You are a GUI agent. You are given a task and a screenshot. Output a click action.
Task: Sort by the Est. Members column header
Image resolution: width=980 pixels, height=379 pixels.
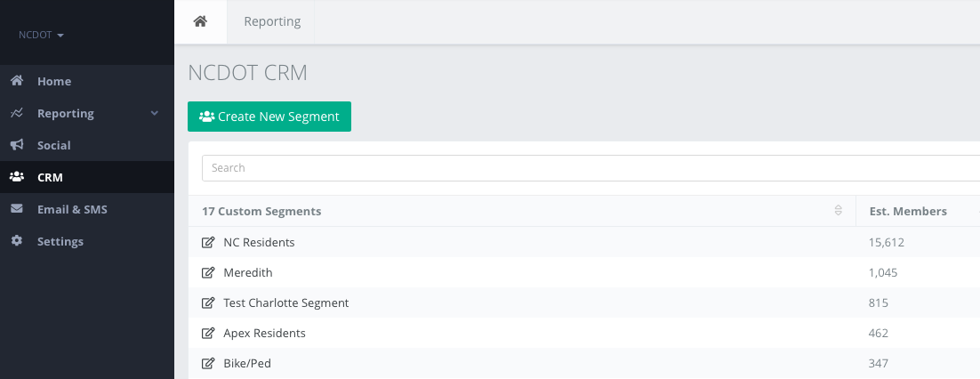pos(907,211)
